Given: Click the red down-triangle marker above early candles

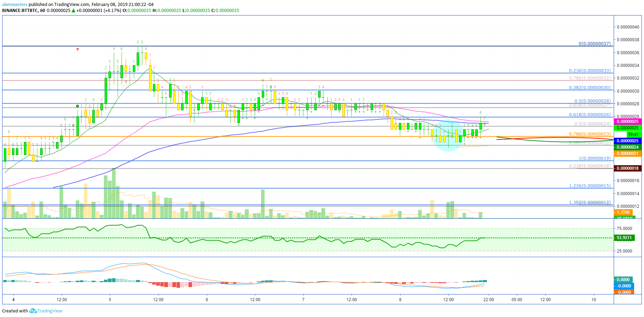Looking at the screenshot, I should click(x=78, y=49).
